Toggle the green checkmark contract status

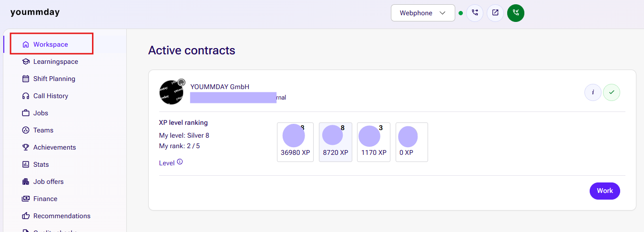pyautogui.click(x=612, y=92)
